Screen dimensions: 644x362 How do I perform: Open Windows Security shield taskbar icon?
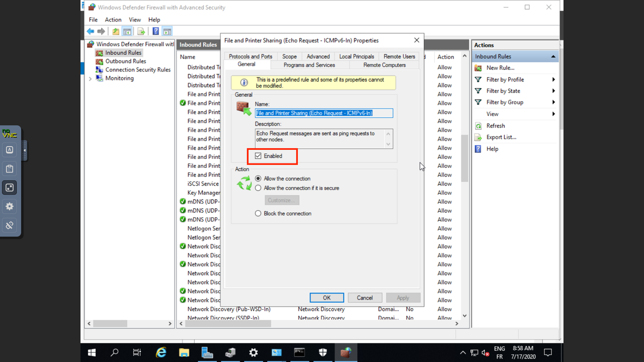click(x=323, y=352)
